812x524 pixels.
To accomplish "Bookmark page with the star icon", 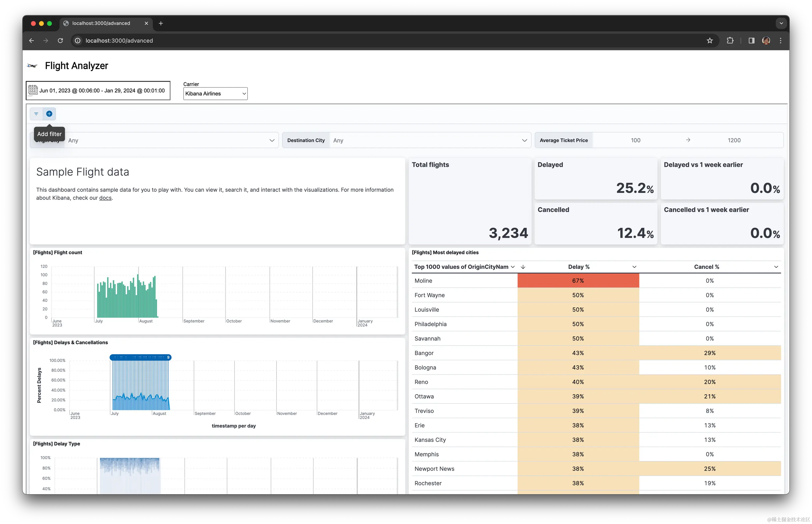I will (709, 41).
